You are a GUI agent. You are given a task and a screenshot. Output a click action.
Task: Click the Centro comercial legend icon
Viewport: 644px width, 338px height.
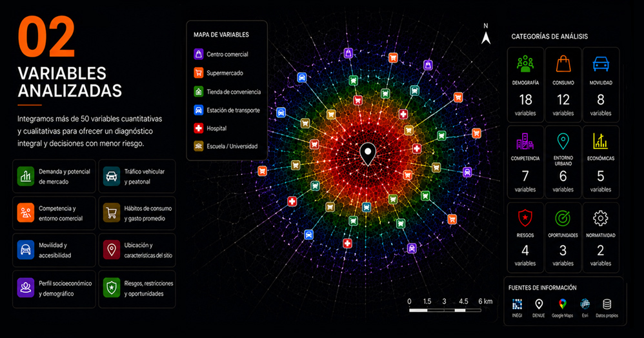pyautogui.click(x=199, y=54)
